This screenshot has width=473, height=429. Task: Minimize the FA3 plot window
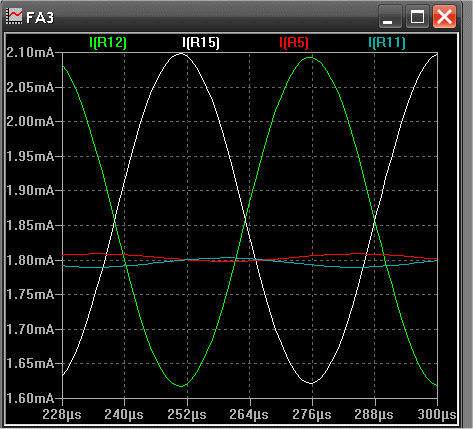pyautogui.click(x=390, y=16)
